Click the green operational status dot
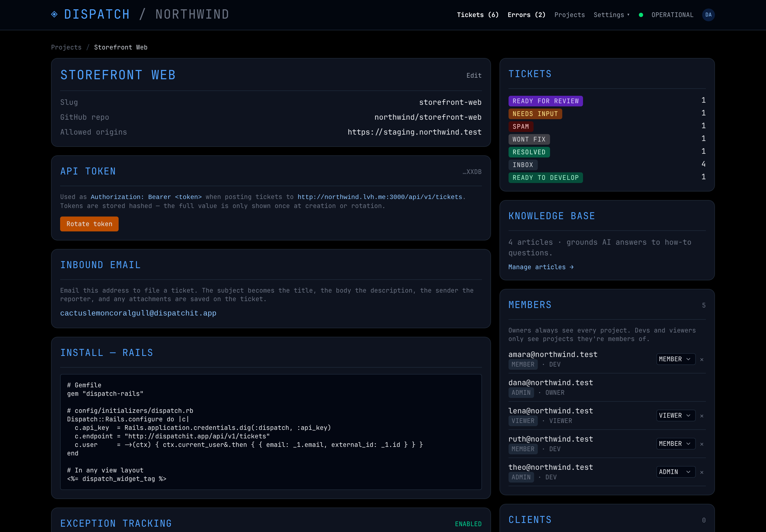The height and width of the screenshot is (532, 766). click(x=641, y=15)
